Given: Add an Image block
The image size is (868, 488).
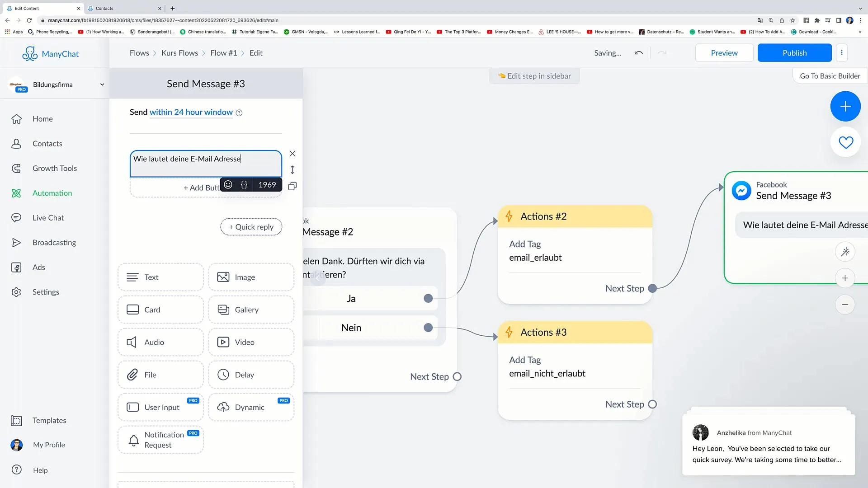Looking at the screenshot, I should pos(251,277).
